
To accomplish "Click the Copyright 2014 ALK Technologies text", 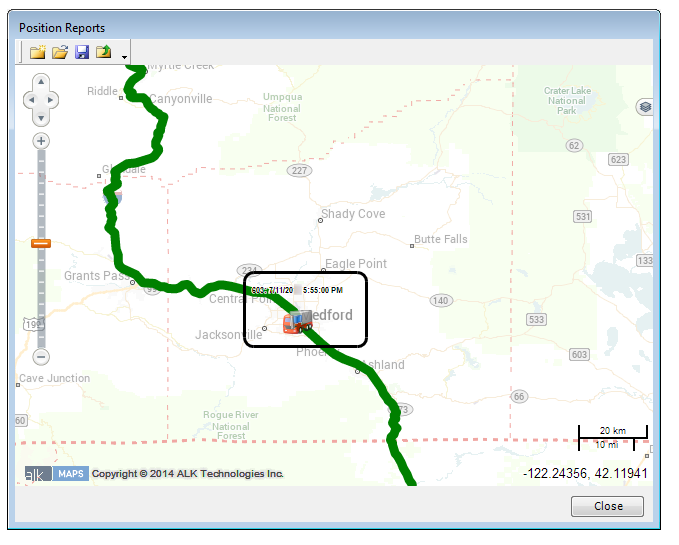I will [188, 474].
